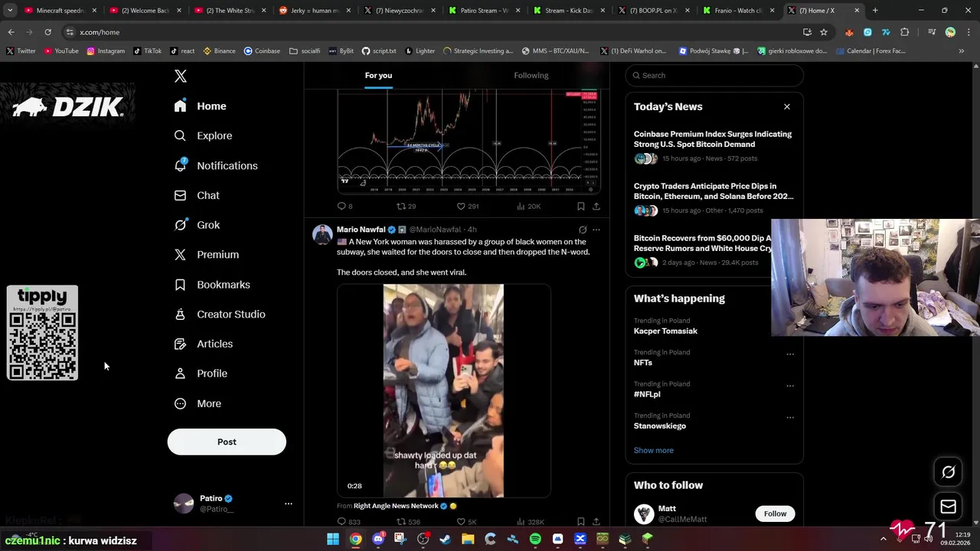Switch to the For you tab
The height and width of the screenshot is (551, 980).
pos(378,75)
